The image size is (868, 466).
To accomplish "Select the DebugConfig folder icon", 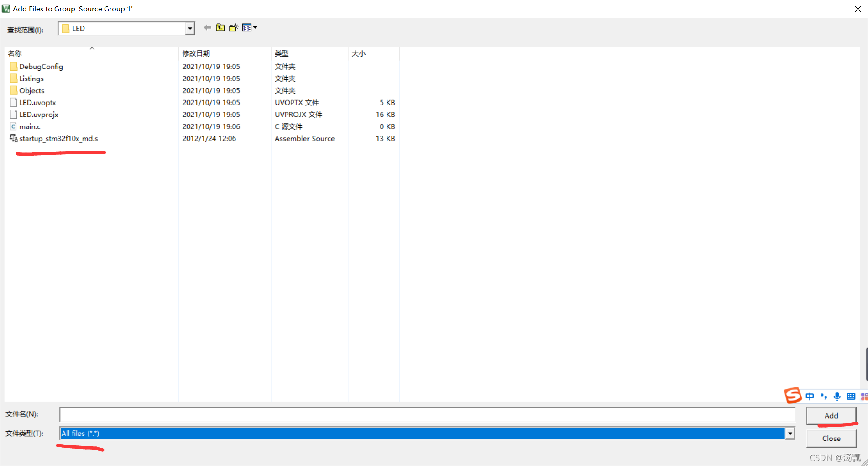I will click(14, 67).
